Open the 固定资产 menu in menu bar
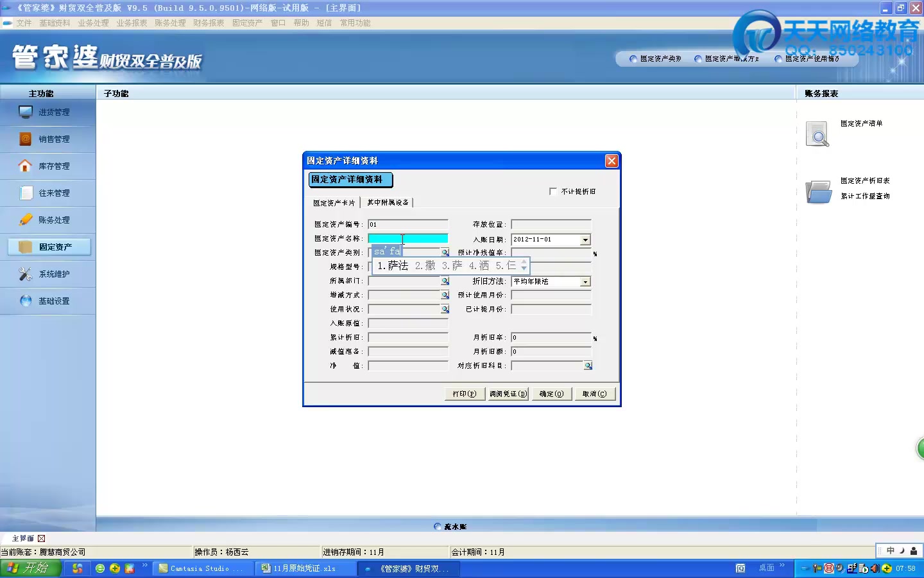 point(247,23)
